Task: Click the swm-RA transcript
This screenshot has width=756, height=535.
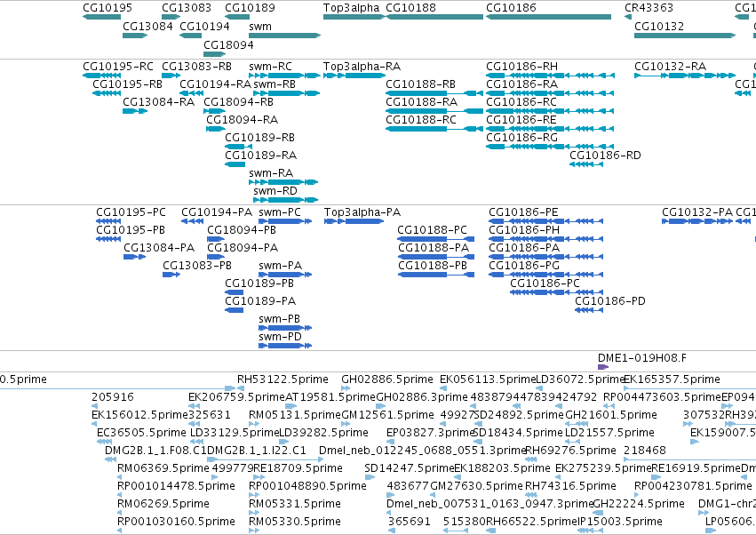Action: [283, 182]
